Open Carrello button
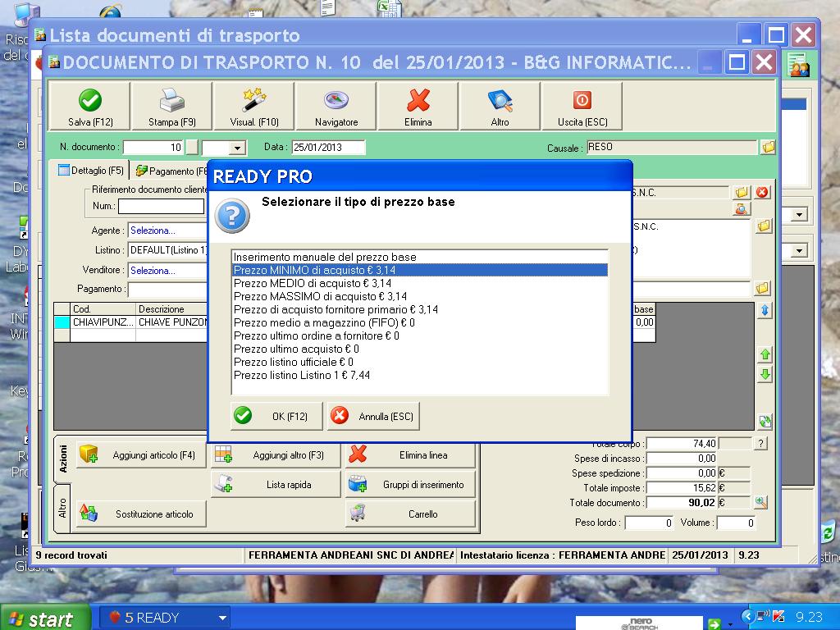 pyautogui.click(x=410, y=514)
